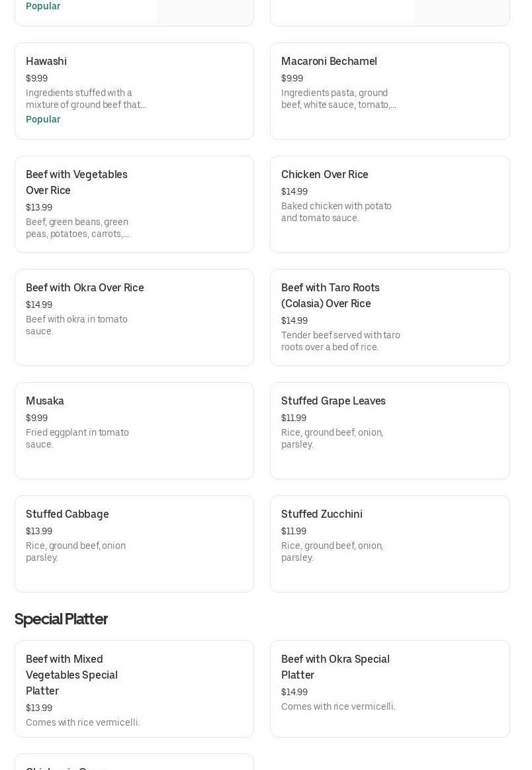Select Beef with Okra Over Rice

[134, 317]
